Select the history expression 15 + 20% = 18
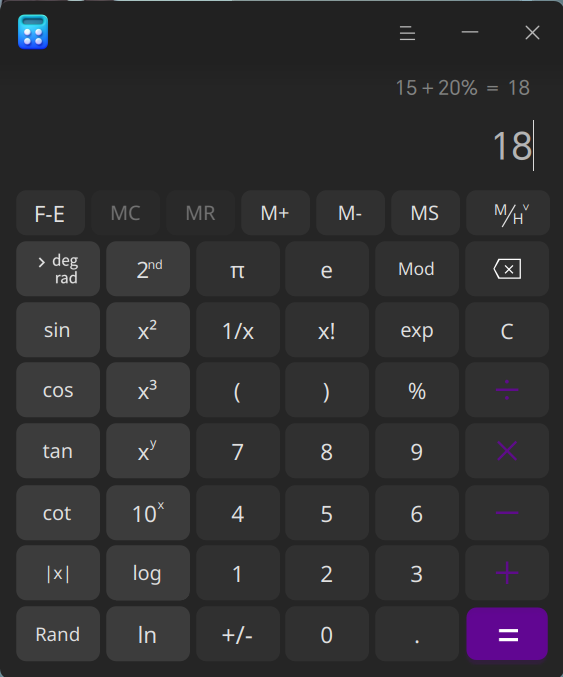The height and width of the screenshot is (677, 563). pos(462,88)
